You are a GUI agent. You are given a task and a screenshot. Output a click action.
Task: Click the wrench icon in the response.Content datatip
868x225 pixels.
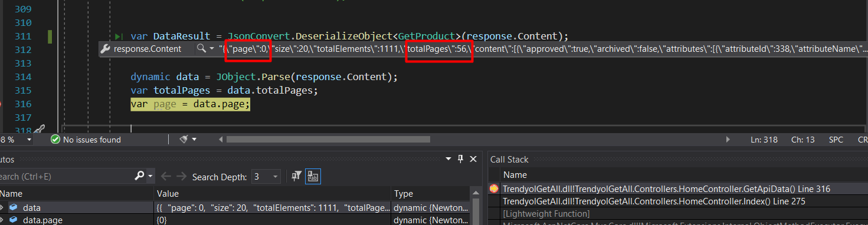click(x=106, y=49)
